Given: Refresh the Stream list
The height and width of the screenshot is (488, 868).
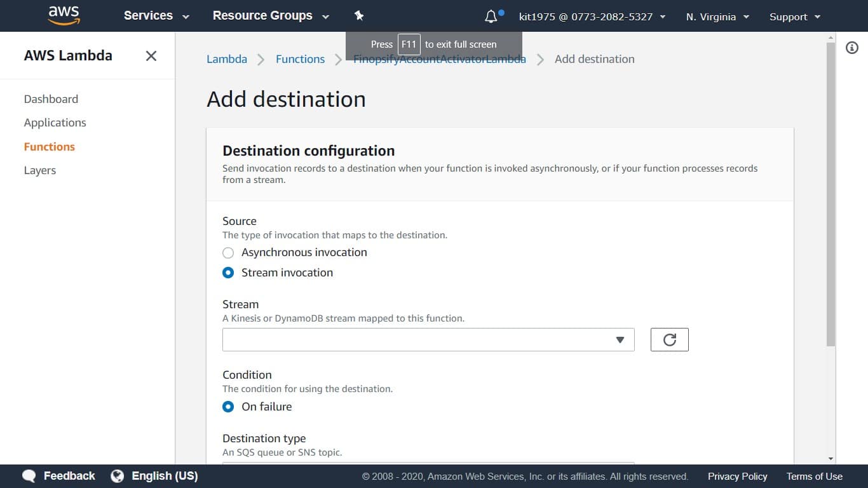Looking at the screenshot, I should coord(669,339).
